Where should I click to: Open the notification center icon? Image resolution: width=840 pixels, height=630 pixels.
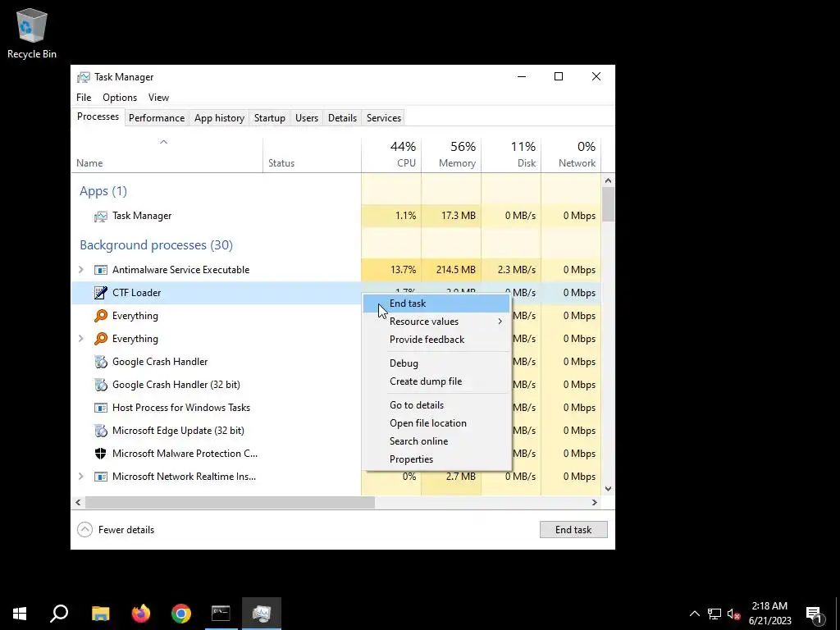click(814, 614)
